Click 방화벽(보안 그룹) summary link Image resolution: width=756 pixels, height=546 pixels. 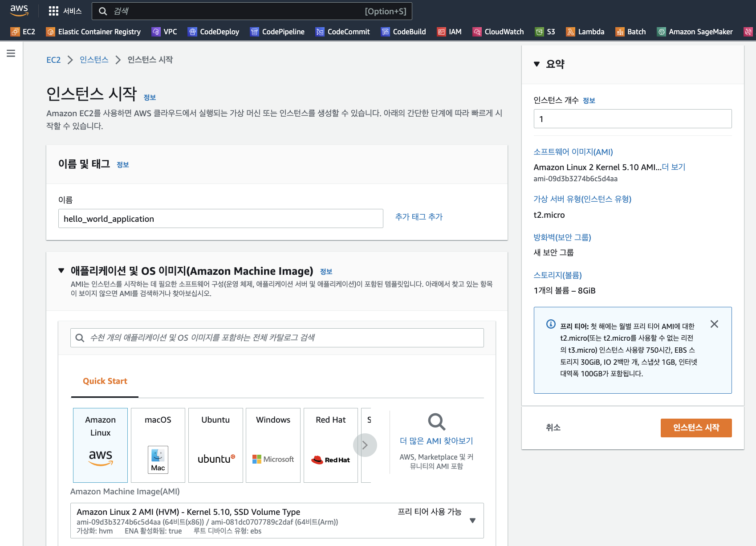pyautogui.click(x=562, y=237)
